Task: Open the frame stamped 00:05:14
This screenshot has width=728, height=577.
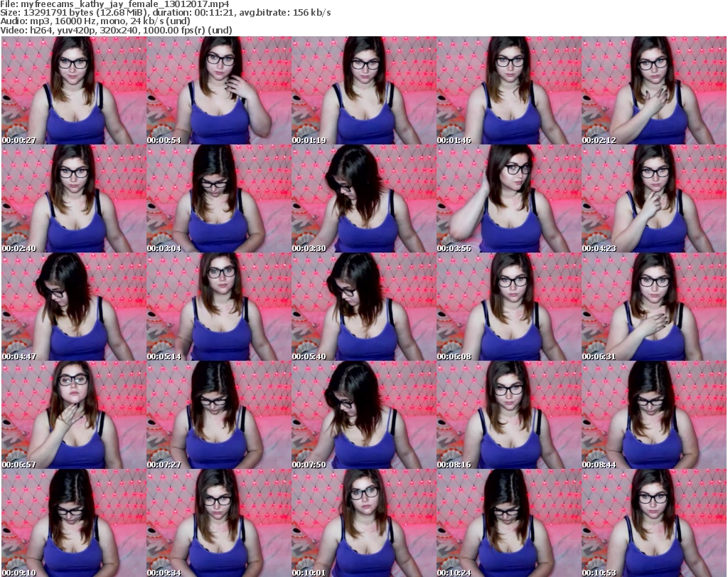Action: click(x=219, y=307)
